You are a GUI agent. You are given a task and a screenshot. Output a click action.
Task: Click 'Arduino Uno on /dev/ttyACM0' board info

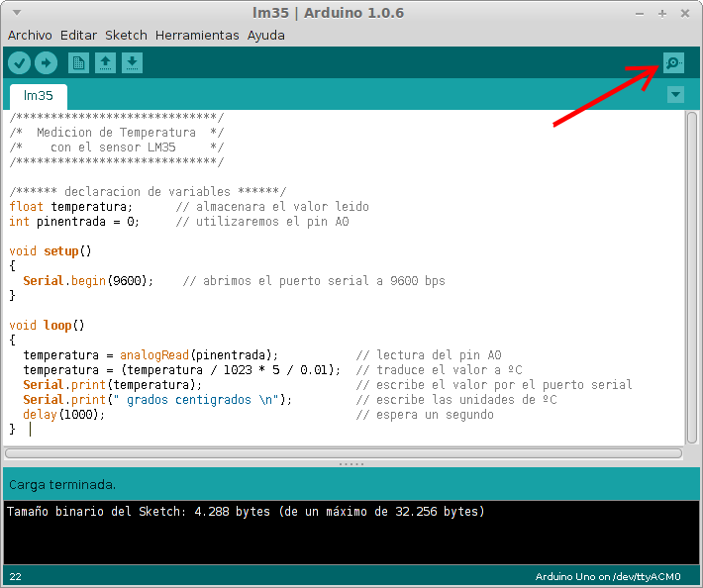pyautogui.click(x=608, y=577)
